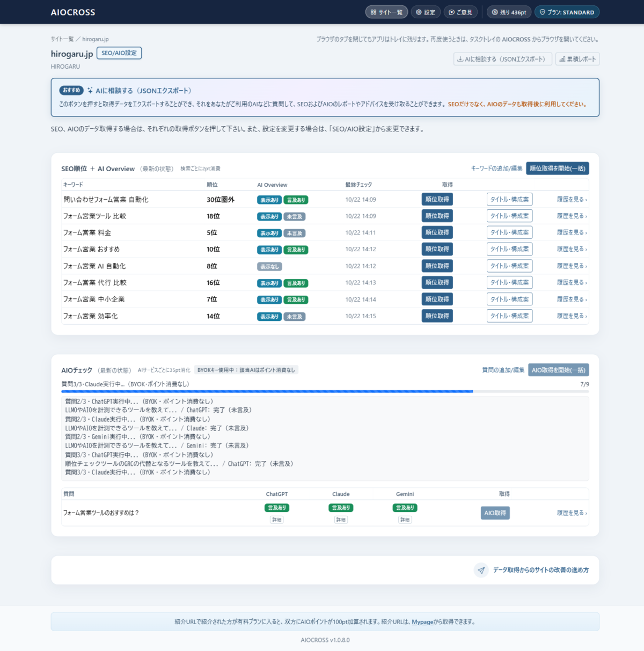
Task: Click the AIO取得 button for フォーム営業ツールのおすすめは？
Action: click(x=495, y=513)
